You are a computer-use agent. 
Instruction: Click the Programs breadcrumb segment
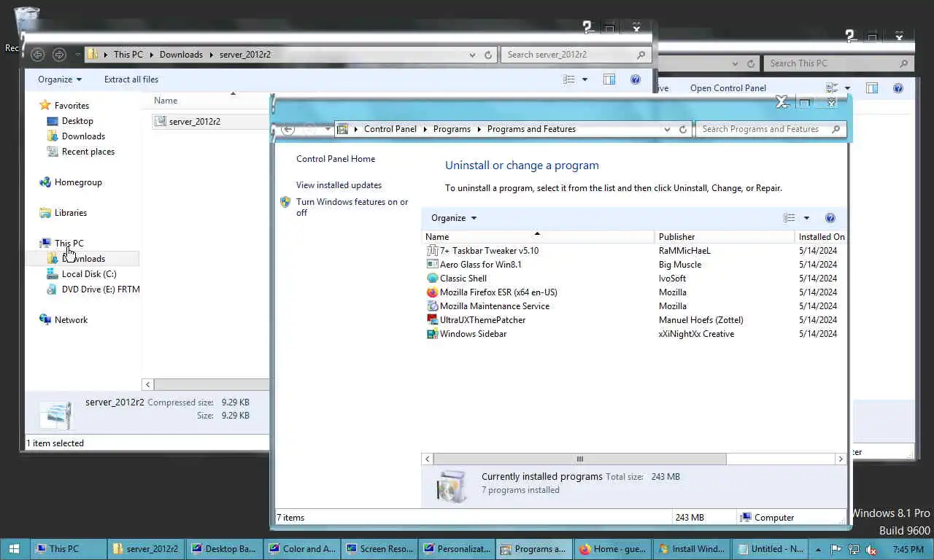coord(452,129)
